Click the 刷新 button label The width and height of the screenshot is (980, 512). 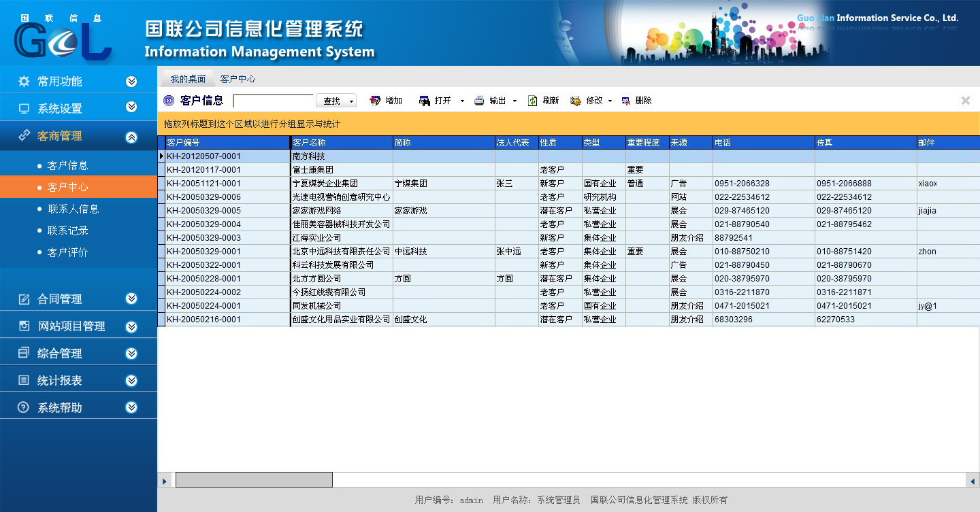[x=551, y=101]
